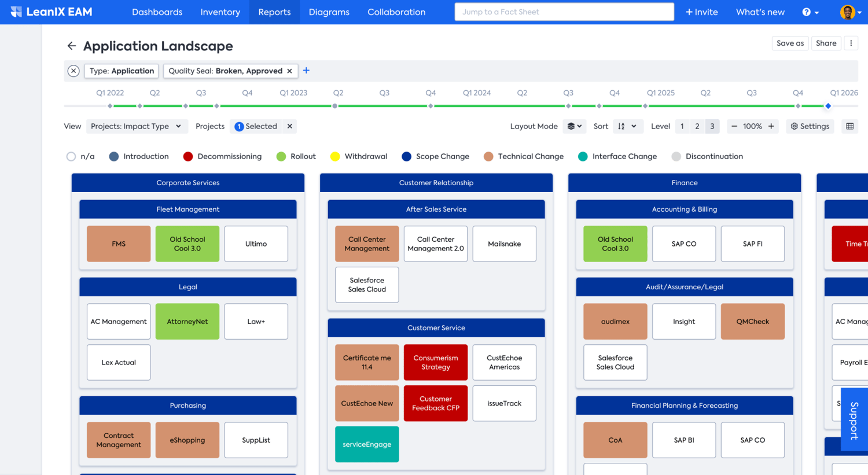Image resolution: width=868 pixels, height=475 pixels.
Task: Click the Save as button
Action: (790, 43)
